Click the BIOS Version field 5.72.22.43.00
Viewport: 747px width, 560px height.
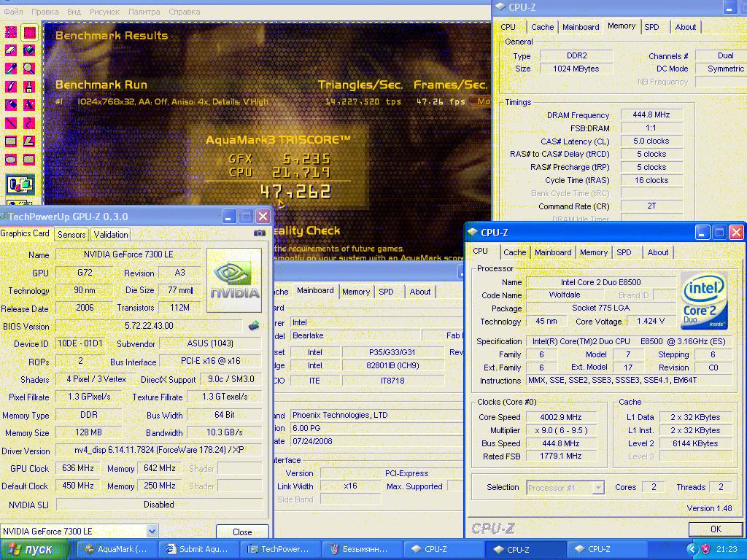[149, 326]
